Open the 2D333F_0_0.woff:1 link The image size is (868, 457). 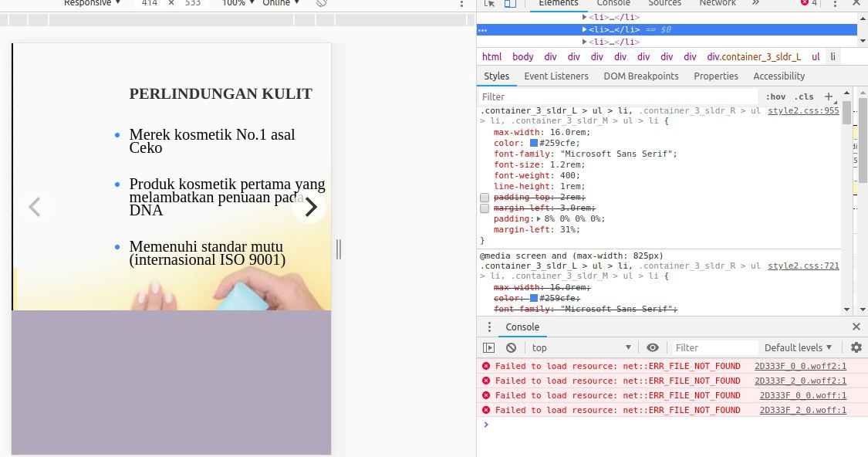tap(802, 395)
